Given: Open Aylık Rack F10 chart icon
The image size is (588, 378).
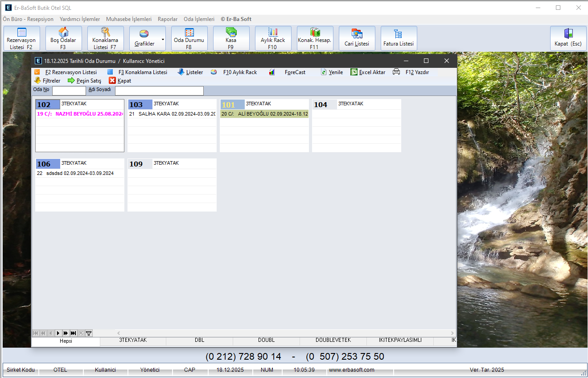Looking at the screenshot, I should click(273, 33).
